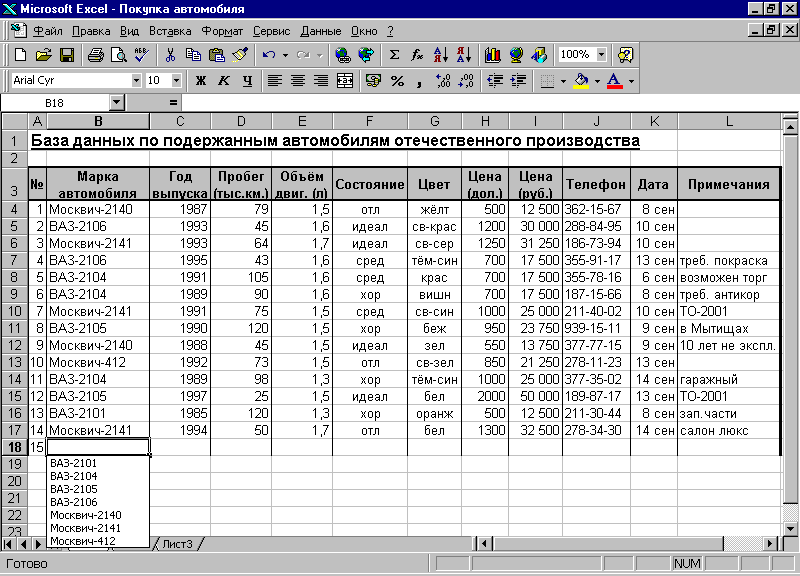Insert hyperlink globe icon
This screenshot has height=576, width=800.
(x=342, y=55)
